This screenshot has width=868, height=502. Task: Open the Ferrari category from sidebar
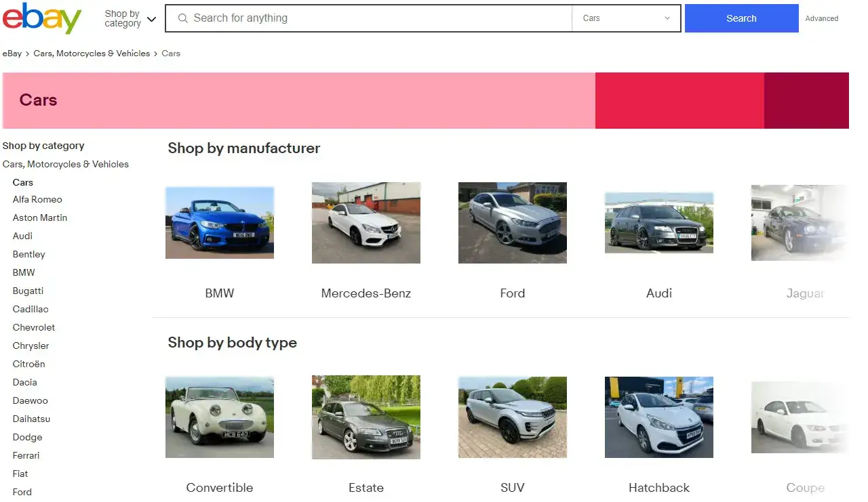[26, 455]
